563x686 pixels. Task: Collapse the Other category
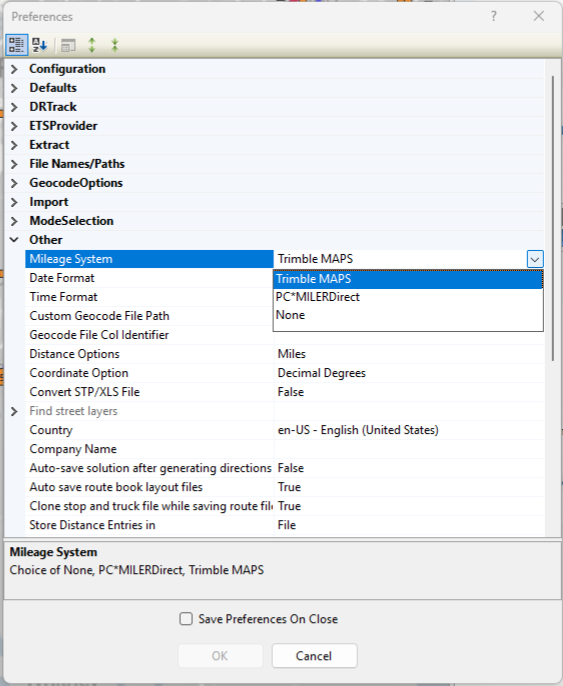14,240
